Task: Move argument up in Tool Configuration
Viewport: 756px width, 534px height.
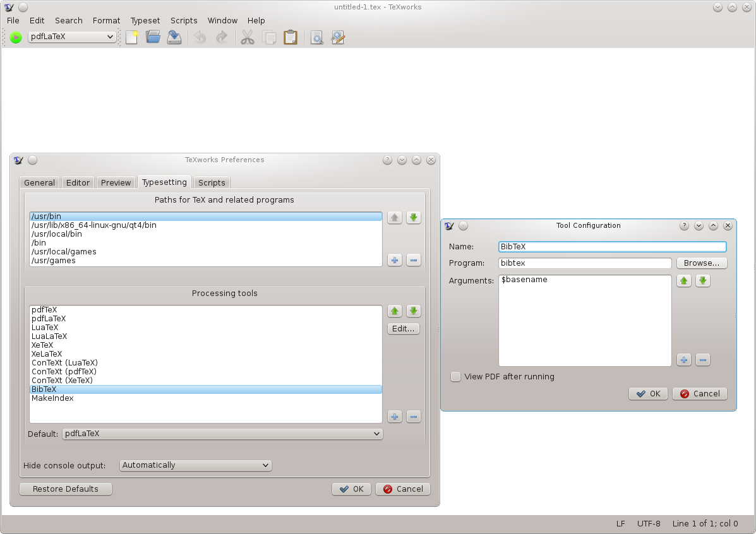Action: pos(684,281)
